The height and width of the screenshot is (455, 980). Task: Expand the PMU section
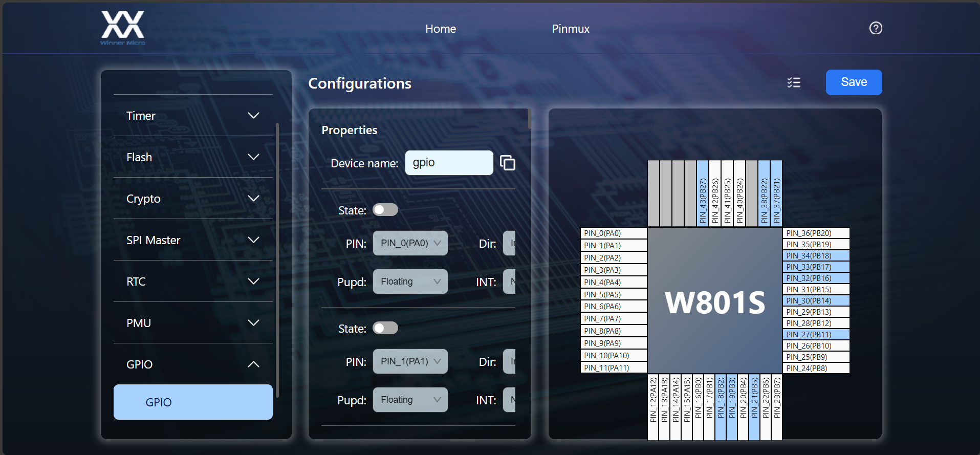point(193,323)
